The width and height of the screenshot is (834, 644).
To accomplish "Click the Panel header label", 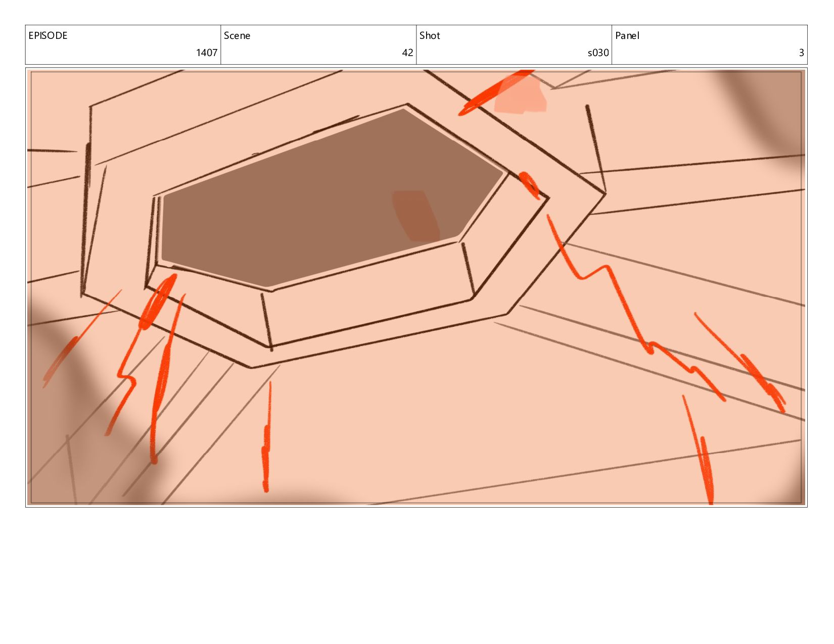I will tap(627, 36).
